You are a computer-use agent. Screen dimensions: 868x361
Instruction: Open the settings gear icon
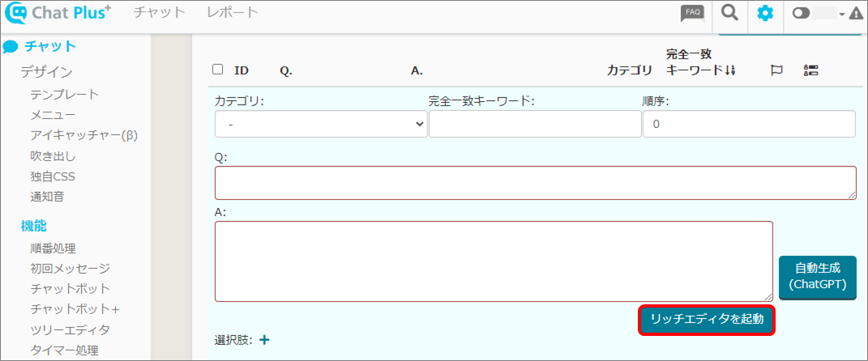(765, 14)
